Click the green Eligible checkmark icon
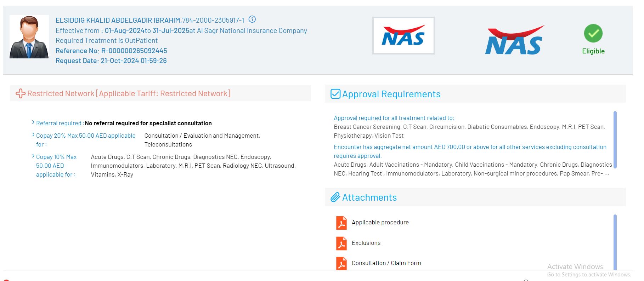This screenshot has width=644, height=281. pos(593,33)
